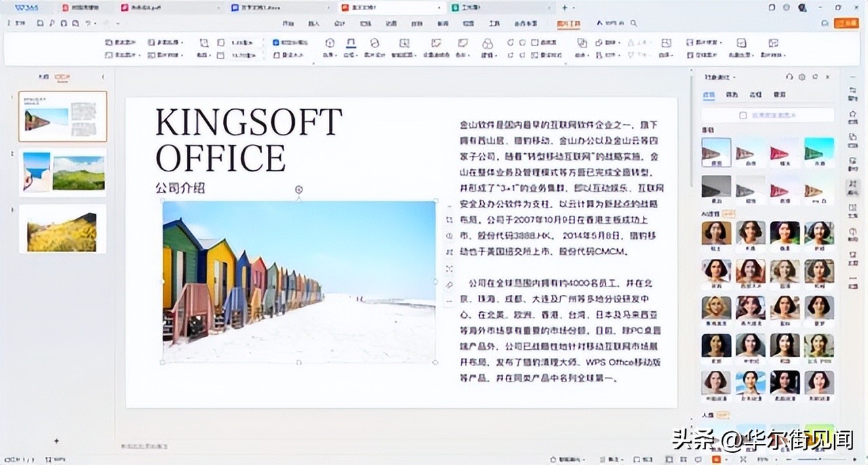Close the Object Beautify side panel

828,77
